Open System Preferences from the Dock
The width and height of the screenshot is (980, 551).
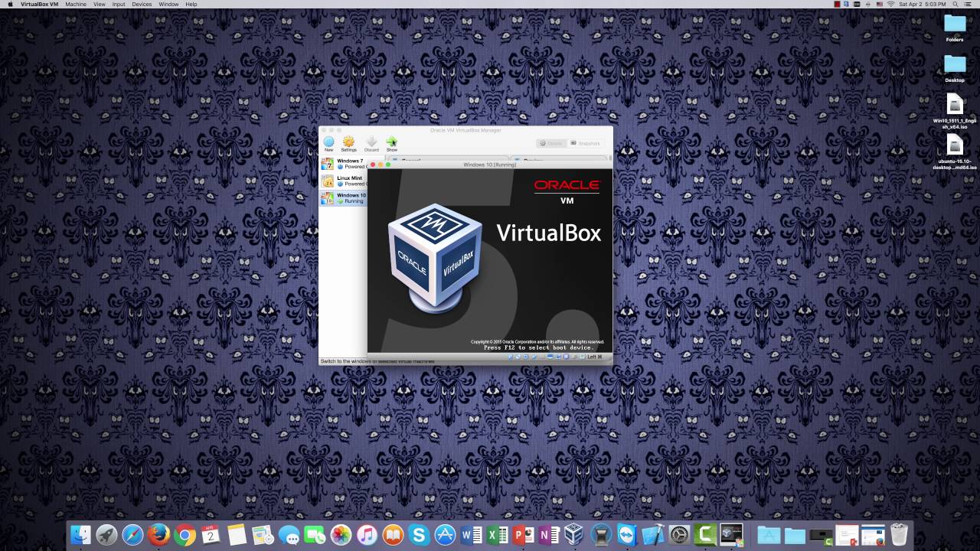[679, 535]
